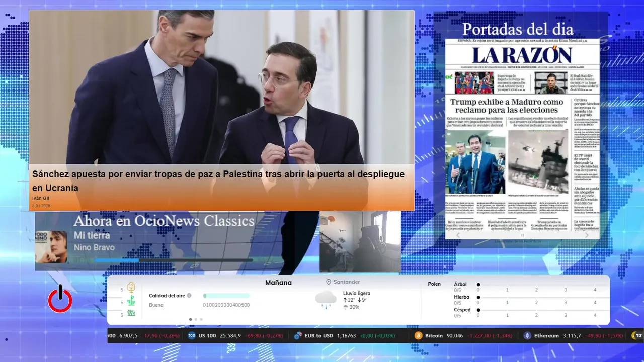Open the Sánchez peace troops headline
The image size is (644, 362).
(x=218, y=181)
